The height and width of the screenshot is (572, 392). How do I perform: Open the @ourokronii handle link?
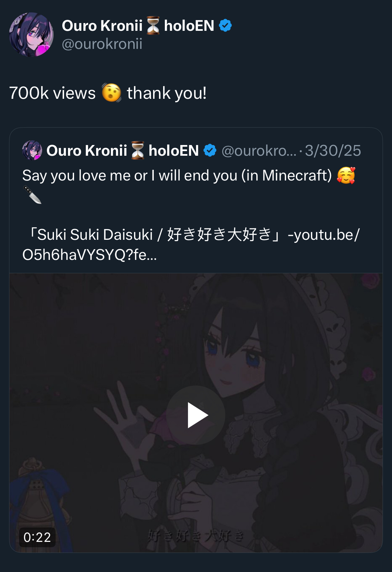pyautogui.click(x=102, y=44)
